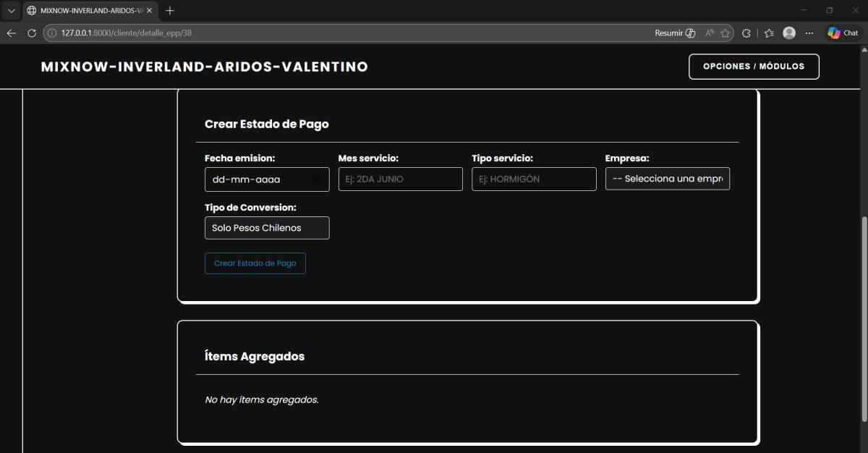Viewport: 868px width, 453px height.
Task: Click the MIXNOW-INVERLAND-ARIDOS-VALENTINO site title
Action: 205,67
